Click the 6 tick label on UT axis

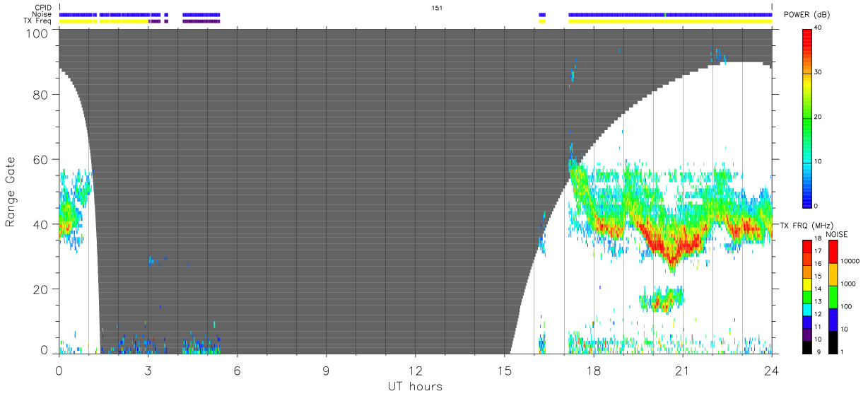[x=237, y=370]
